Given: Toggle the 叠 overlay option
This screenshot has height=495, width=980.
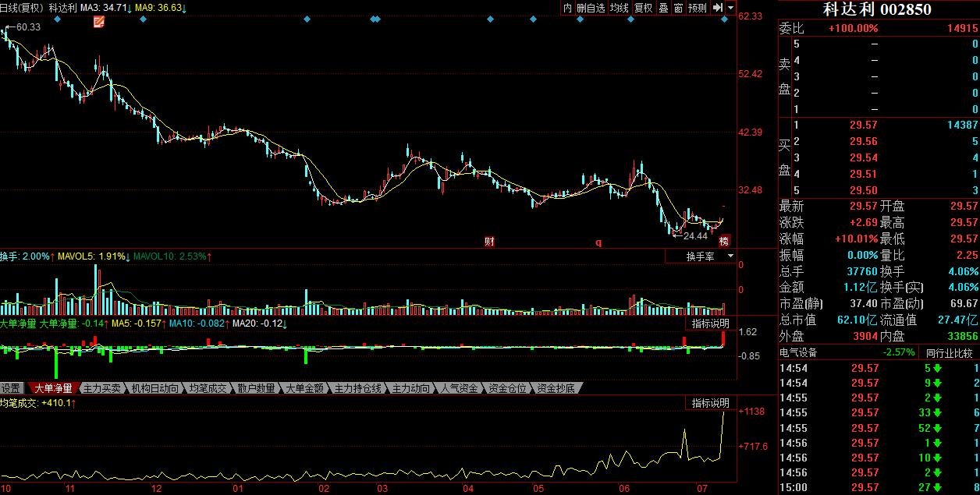Looking at the screenshot, I should [x=663, y=8].
